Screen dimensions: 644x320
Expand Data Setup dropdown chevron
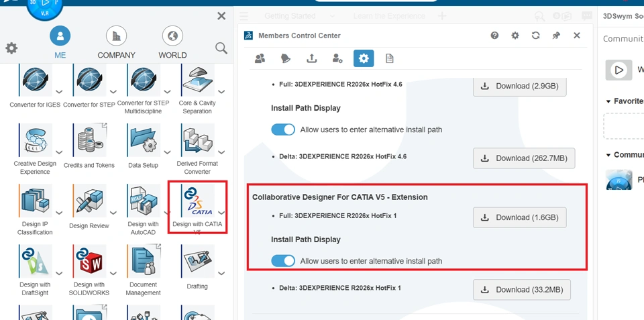pos(167,152)
